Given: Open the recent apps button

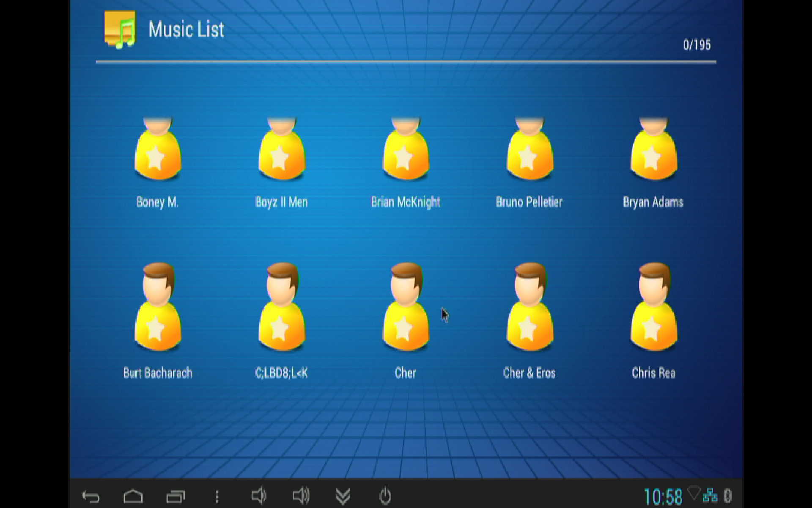Looking at the screenshot, I should [x=176, y=496].
